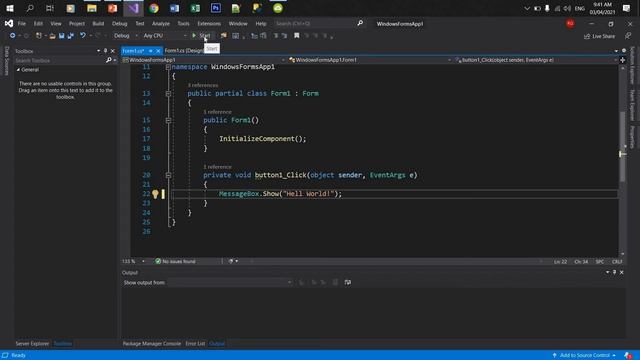This screenshot has width=640, height=360.
Task: Click the split editor icon above the scrollbar
Action: (622, 60)
